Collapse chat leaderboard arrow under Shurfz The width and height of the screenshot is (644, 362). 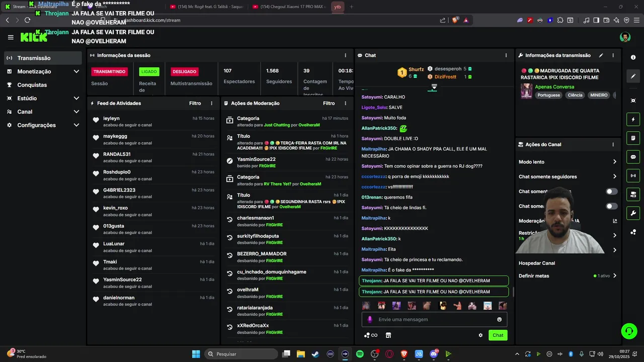click(x=434, y=87)
